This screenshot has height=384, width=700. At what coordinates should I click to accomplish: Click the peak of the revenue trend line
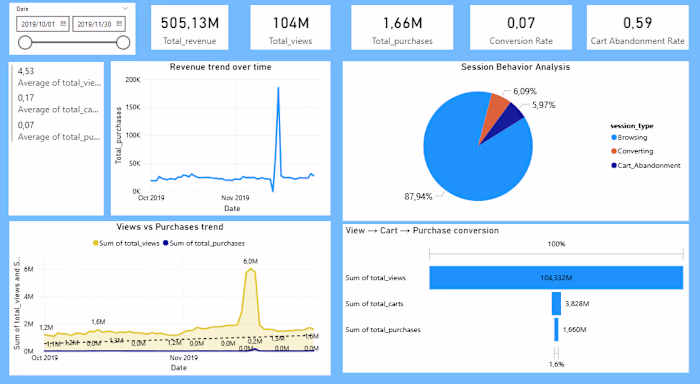click(x=279, y=88)
